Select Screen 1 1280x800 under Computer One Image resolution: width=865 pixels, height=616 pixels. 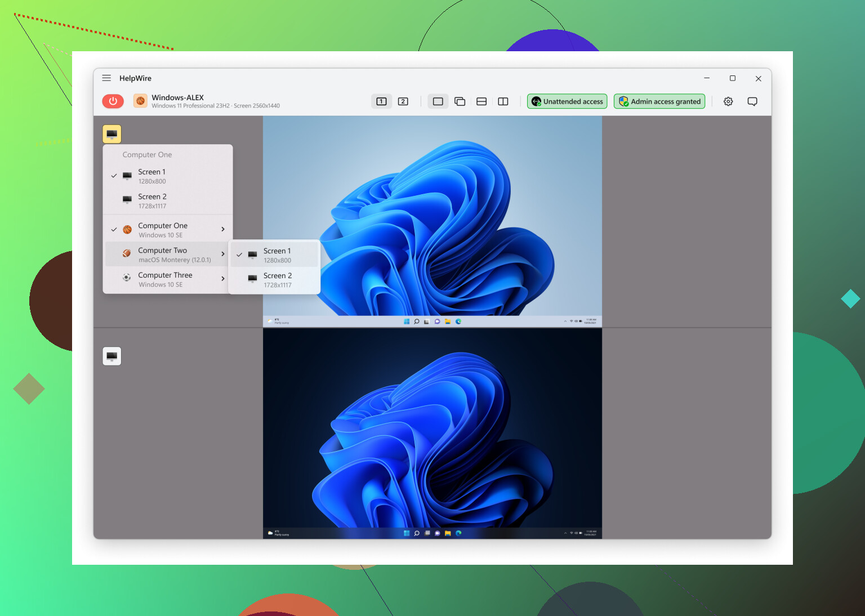(168, 176)
